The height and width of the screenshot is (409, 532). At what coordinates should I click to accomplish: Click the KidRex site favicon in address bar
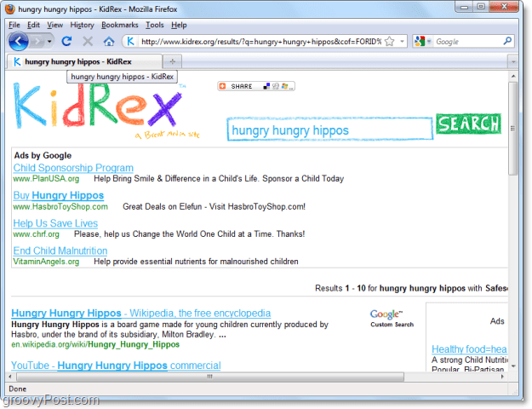(x=130, y=42)
